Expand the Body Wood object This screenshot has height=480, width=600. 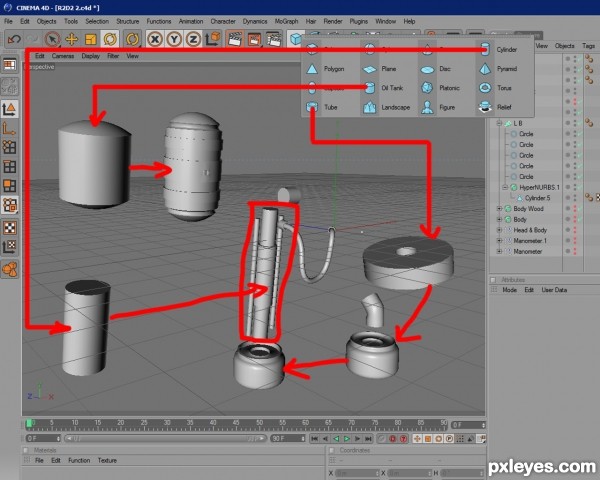click(499, 209)
